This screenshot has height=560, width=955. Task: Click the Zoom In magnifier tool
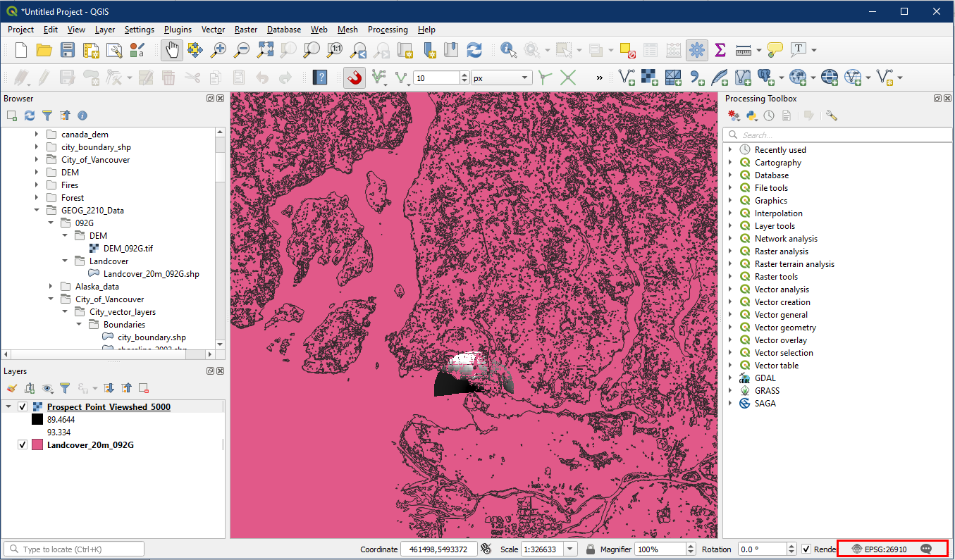219,50
